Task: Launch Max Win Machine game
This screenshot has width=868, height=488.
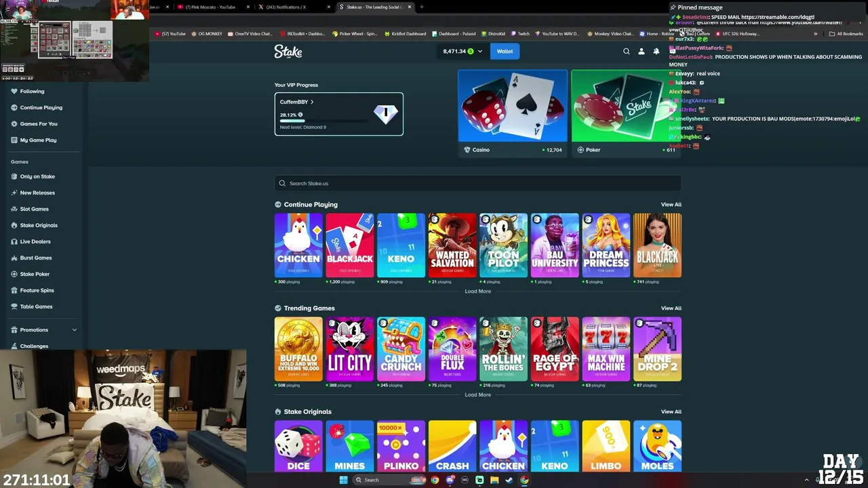Action: click(x=606, y=349)
